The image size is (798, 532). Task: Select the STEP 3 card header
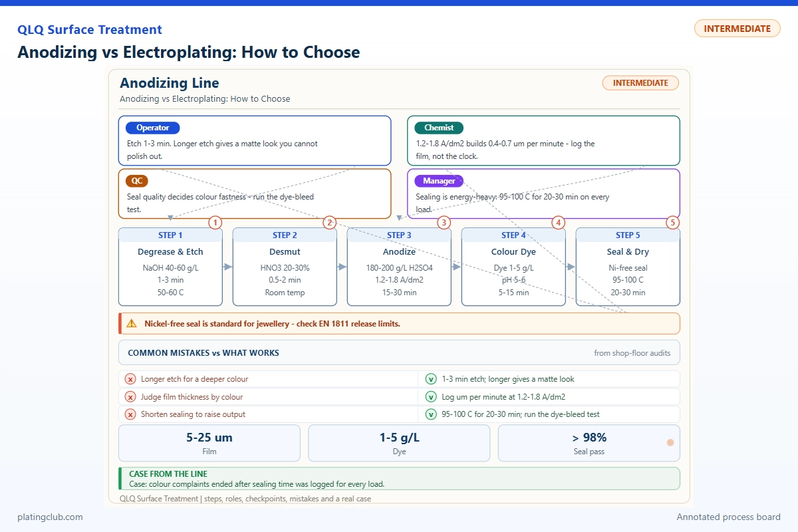tap(399, 235)
